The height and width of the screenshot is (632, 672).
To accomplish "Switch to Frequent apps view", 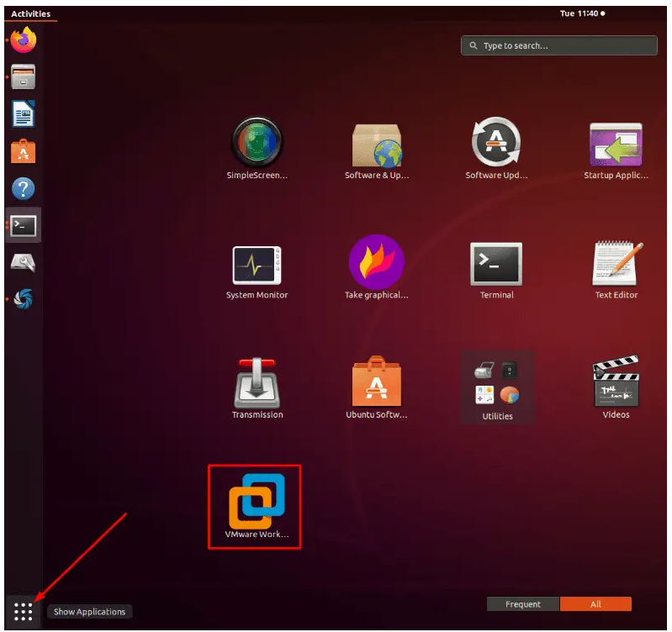I will [523, 604].
